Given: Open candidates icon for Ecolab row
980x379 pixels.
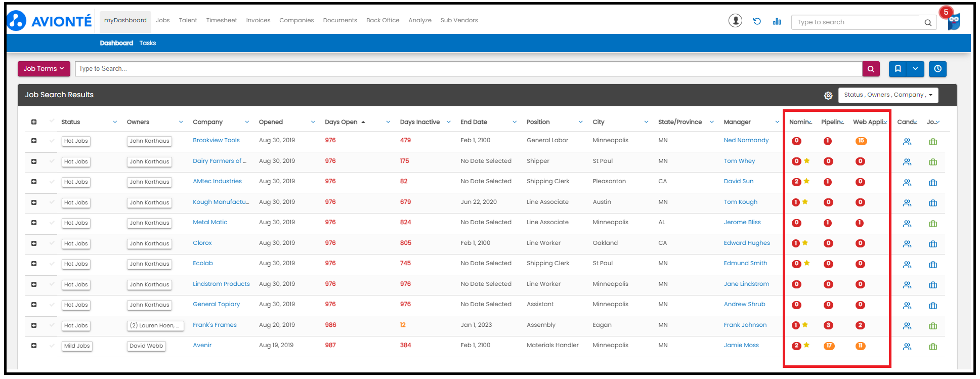Looking at the screenshot, I should click(x=907, y=265).
